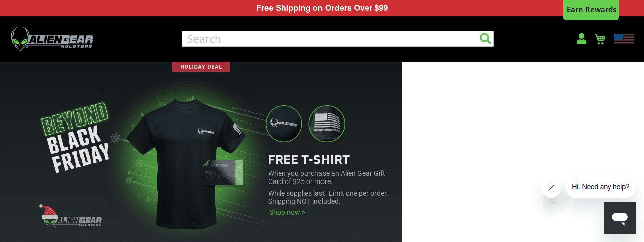Click the Free T-Shirt heading
The image size is (644, 242).
coord(309,160)
